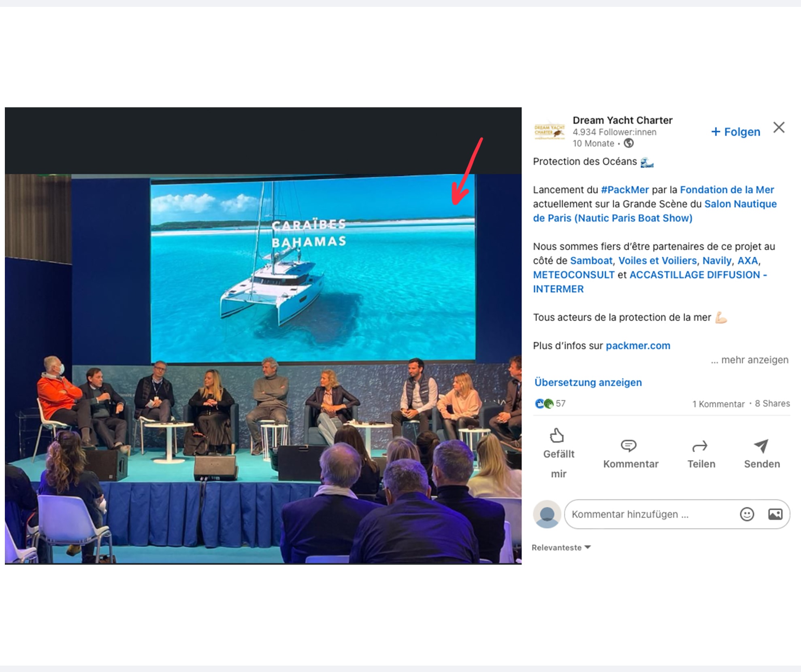
Task: Open the emoji picker smiley icon
Action: [x=747, y=514]
